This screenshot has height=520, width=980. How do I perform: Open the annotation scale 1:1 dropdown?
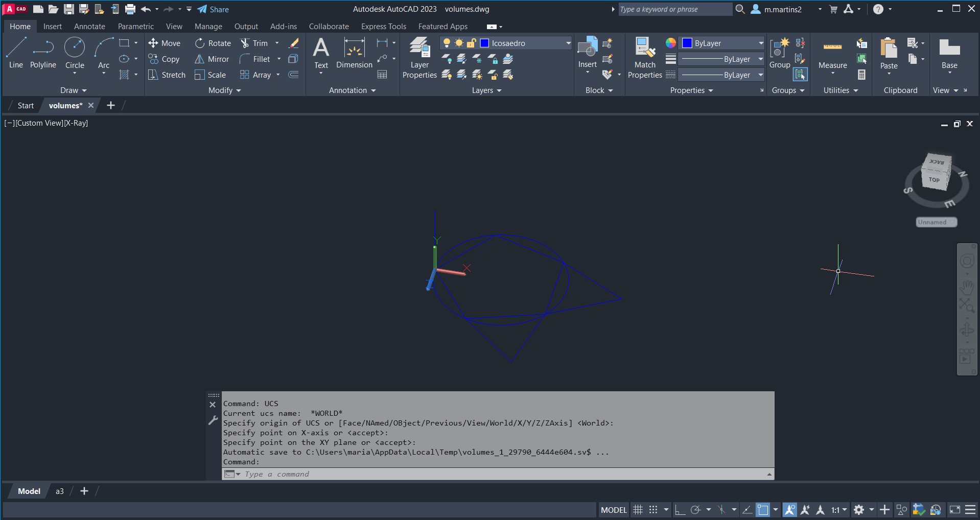(839, 510)
